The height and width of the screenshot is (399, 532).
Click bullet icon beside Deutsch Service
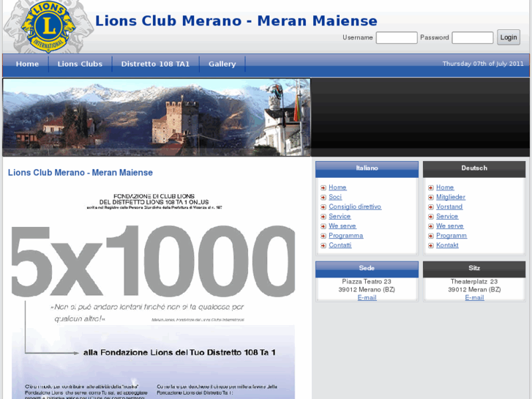(430, 216)
